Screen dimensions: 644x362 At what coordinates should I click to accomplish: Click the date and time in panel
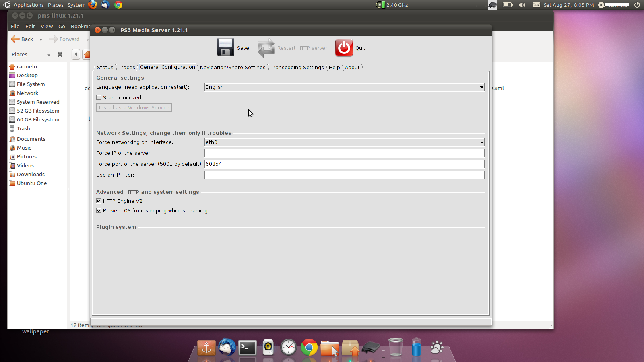(x=569, y=5)
